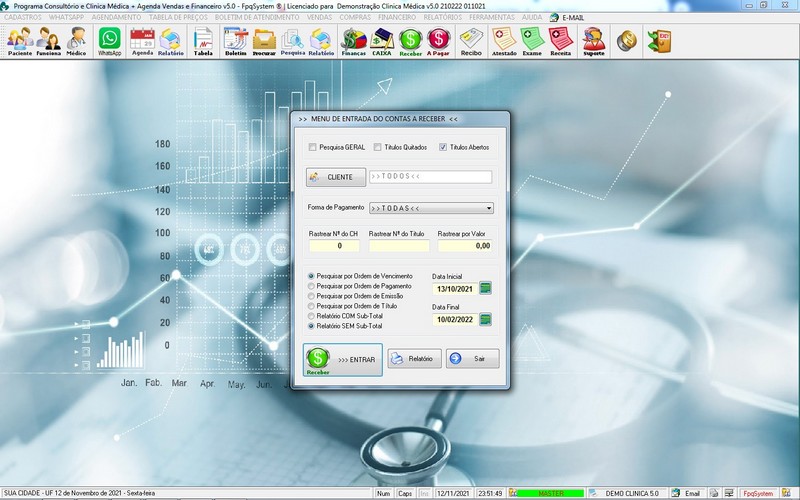Open the Atestado toolbar icon
The image size is (800, 500).
click(504, 41)
